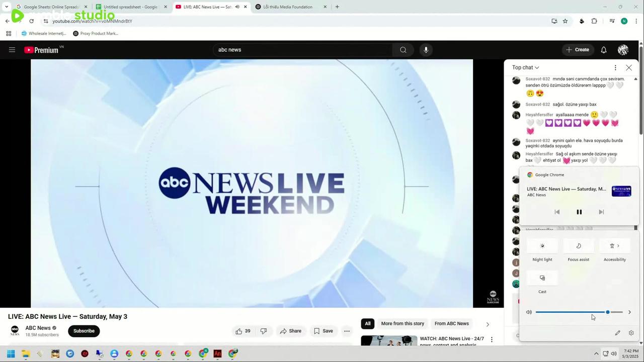644x362 pixels.
Task: Open all settings gear in quick settings
Action: coord(631,333)
